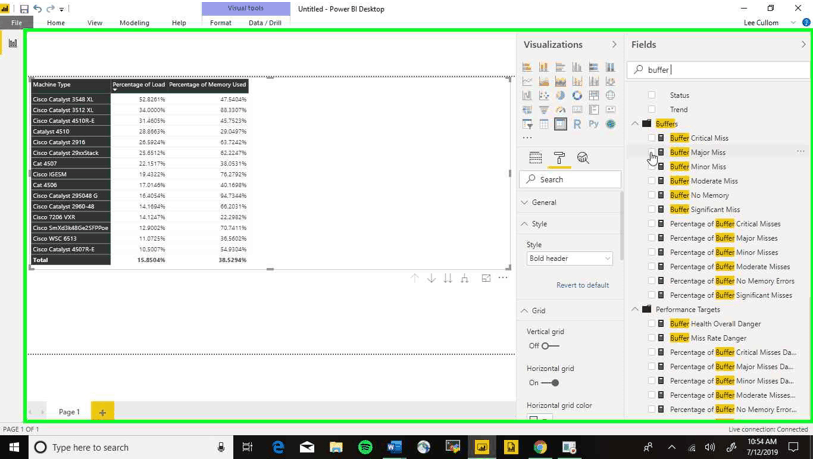Select the ArcGIS map visual

(610, 124)
